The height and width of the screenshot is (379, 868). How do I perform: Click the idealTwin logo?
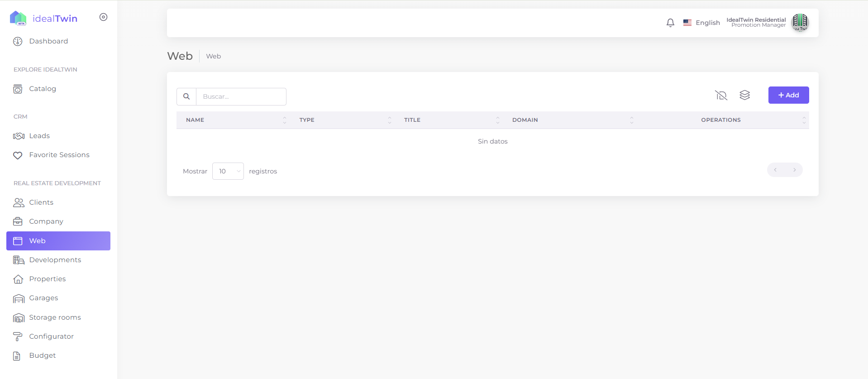tap(44, 18)
